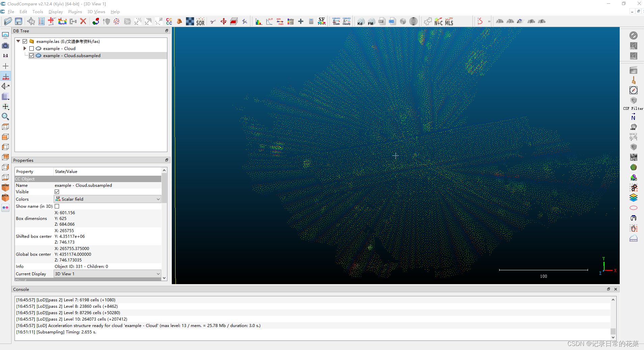Open the File menu
The height and width of the screenshot is (350, 644).
pyautogui.click(x=11, y=11)
